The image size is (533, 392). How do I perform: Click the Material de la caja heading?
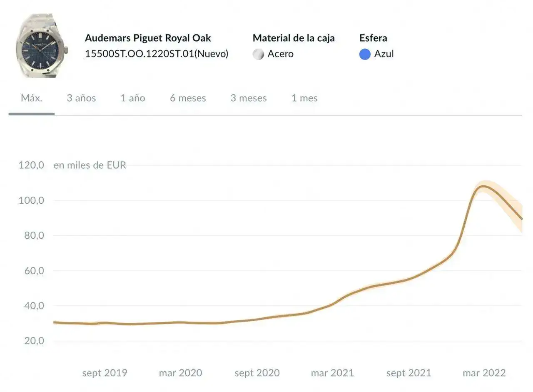pyautogui.click(x=294, y=38)
